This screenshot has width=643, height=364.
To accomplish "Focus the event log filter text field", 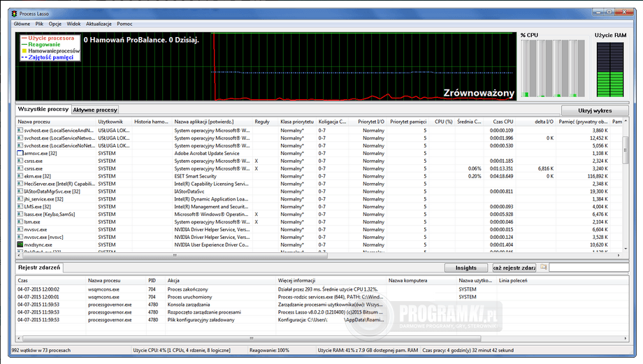I will 588,268.
